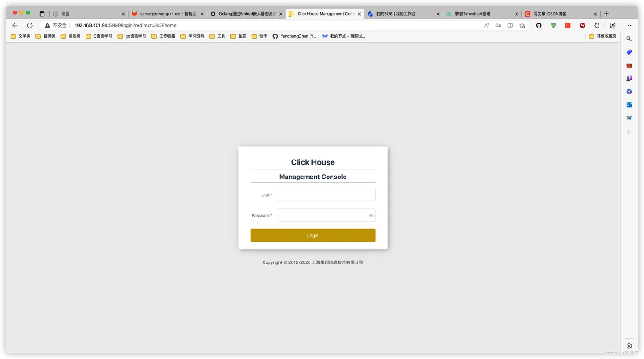Click the address bar URL

click(x=126, y=25)
